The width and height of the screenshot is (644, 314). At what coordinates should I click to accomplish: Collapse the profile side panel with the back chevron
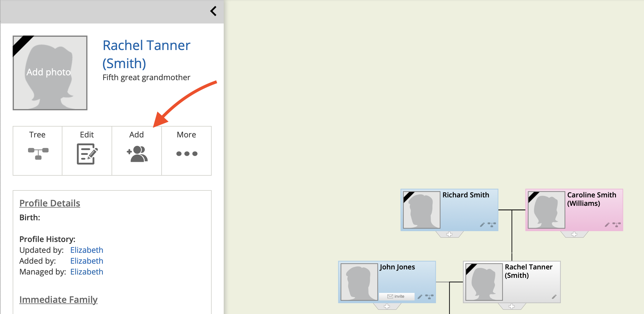click(213, 11)
